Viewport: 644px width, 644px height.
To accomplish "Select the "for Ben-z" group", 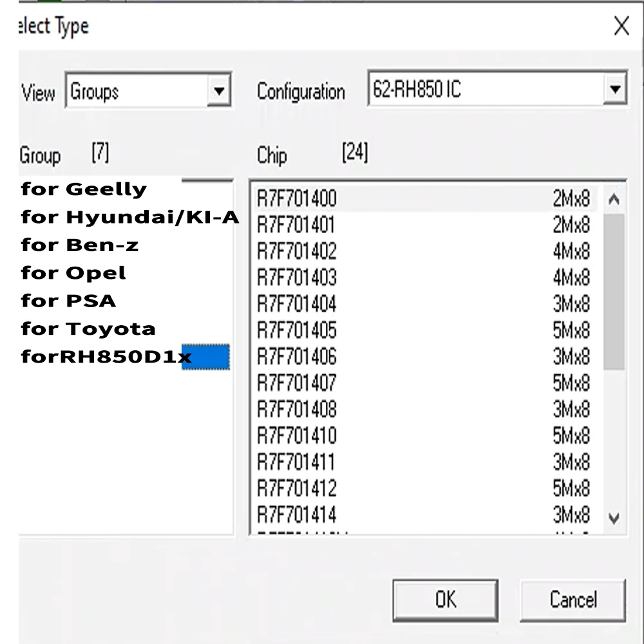I will coord(80,245).
